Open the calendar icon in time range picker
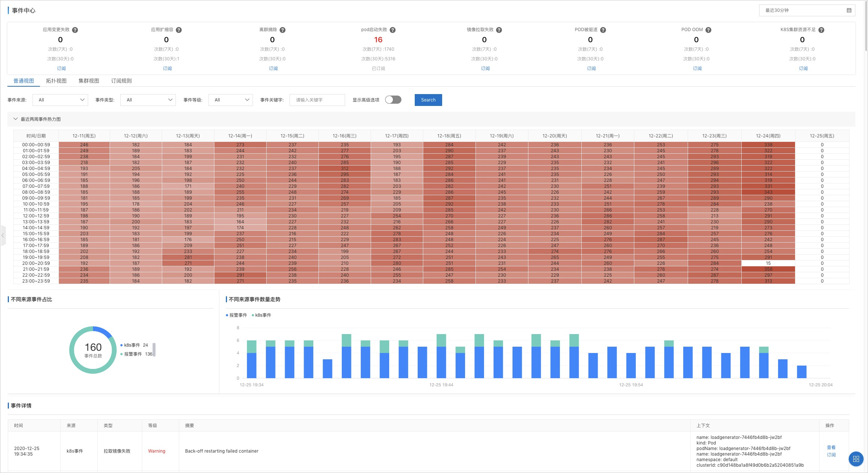The width and height of the screenshot is (868, 473). tap(849, 10)
